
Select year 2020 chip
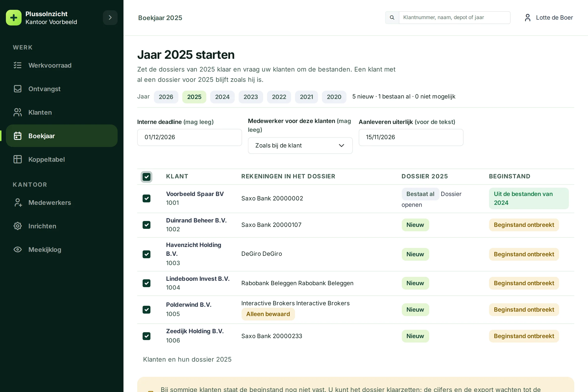(334, 97)
